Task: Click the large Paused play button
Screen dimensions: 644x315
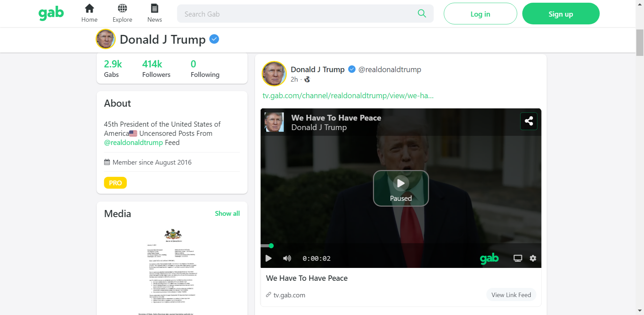Action: click(x=401, y=188)
